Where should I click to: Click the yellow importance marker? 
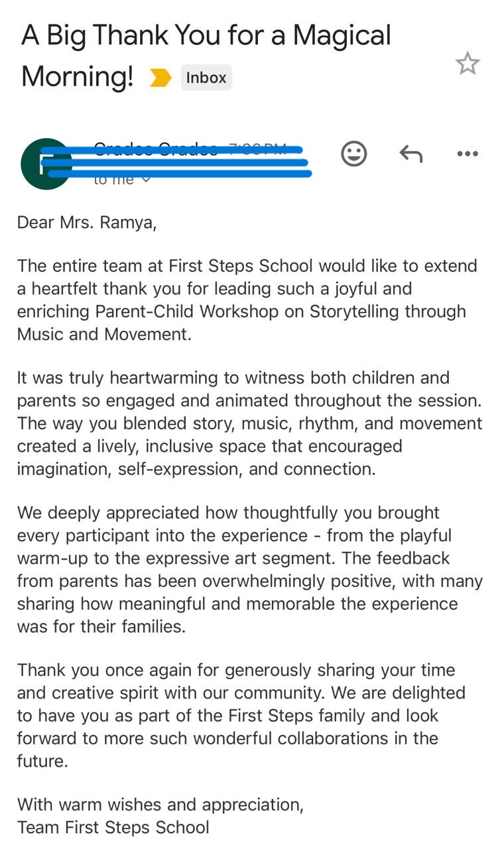click(160, 78)
